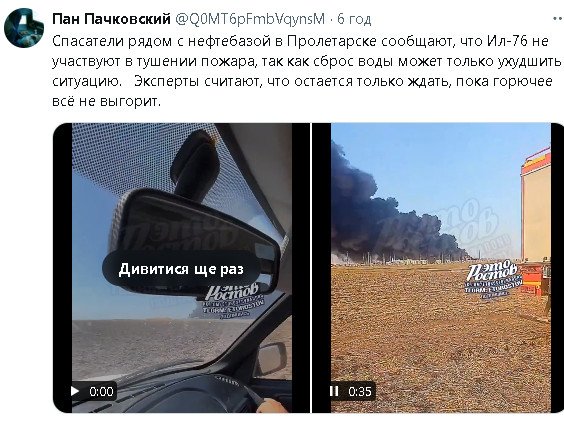Image resolution: width=564 pixels, height=423 pixels.
Task: Click the 0:00 time label on the left video
Action: 101,391
